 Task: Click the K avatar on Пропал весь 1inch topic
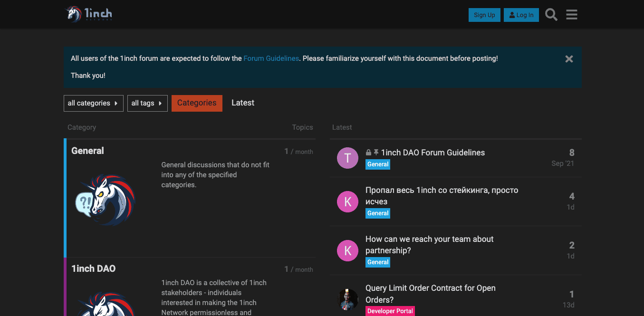[x=347, y=201]
